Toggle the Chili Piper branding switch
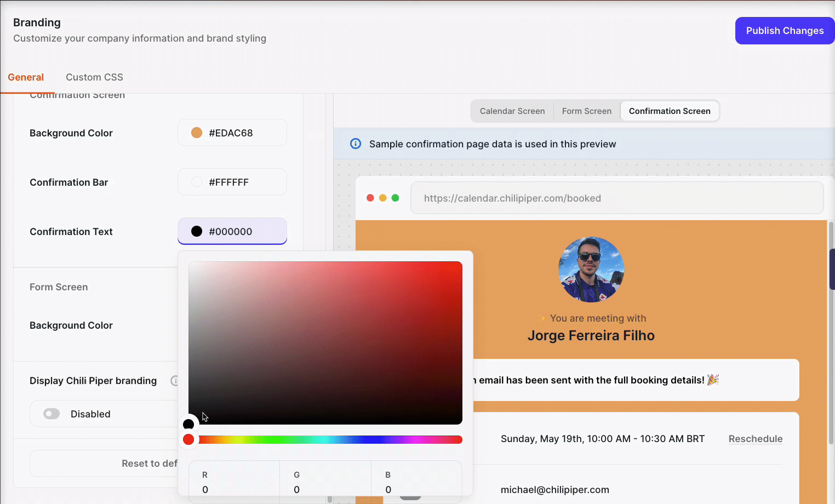Image resolution: width=835 pixels, height=504 pixels. tap(52, 414)
